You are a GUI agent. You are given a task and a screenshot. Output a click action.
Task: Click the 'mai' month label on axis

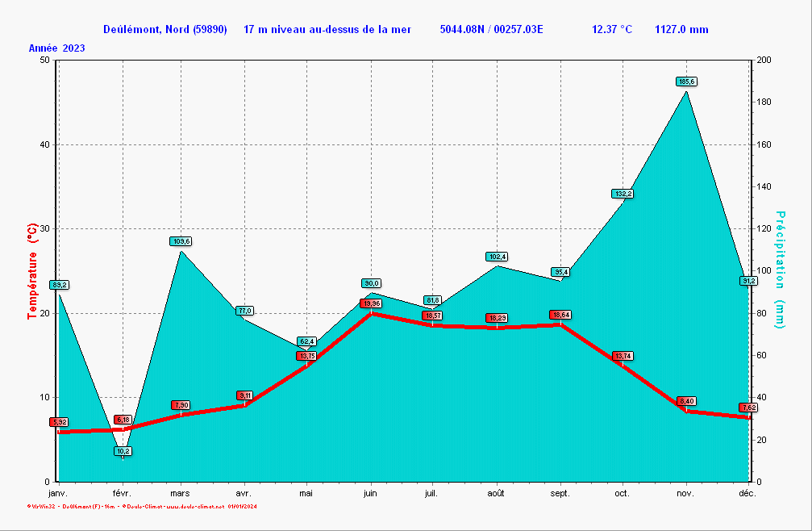coord(306,493)
